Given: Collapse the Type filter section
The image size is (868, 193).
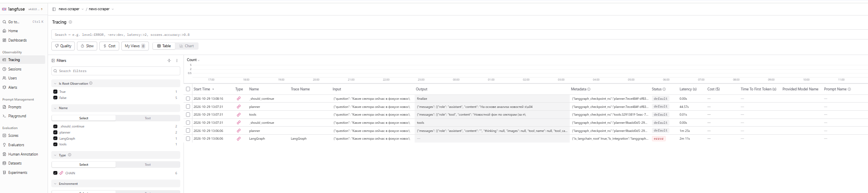Looking at the screenshot, I should [x=116, y=155].
